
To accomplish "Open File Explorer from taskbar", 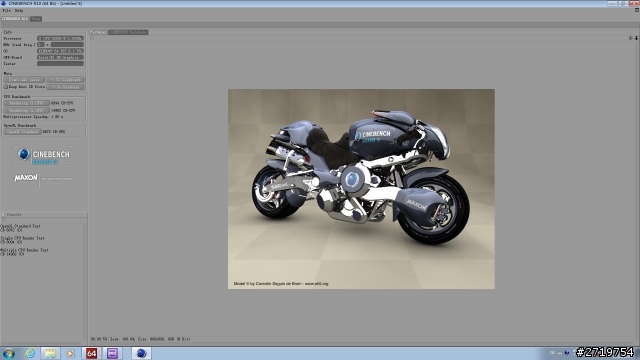I will pos(50,353).
